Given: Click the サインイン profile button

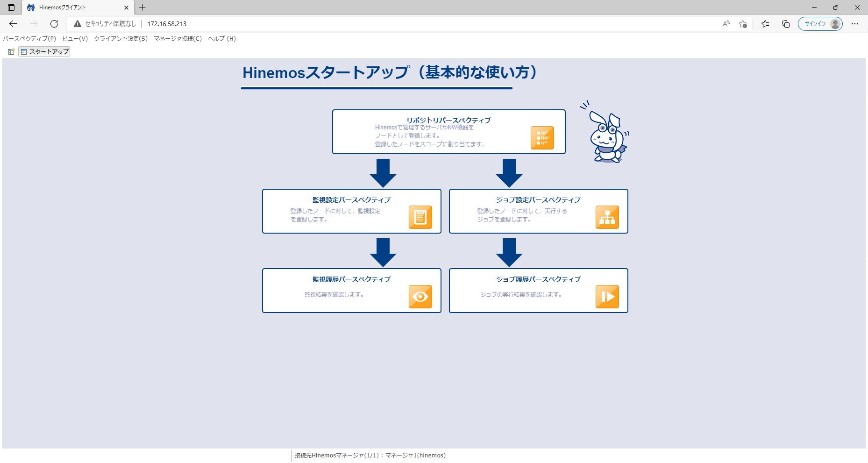Looking at the screenshot, I should 820,23.
